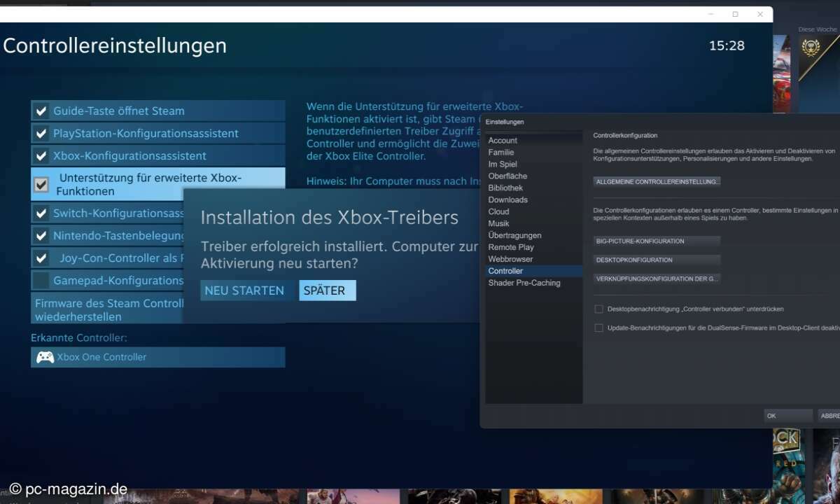Minimize the Big Picture window
840x504 pixels.
710,14
